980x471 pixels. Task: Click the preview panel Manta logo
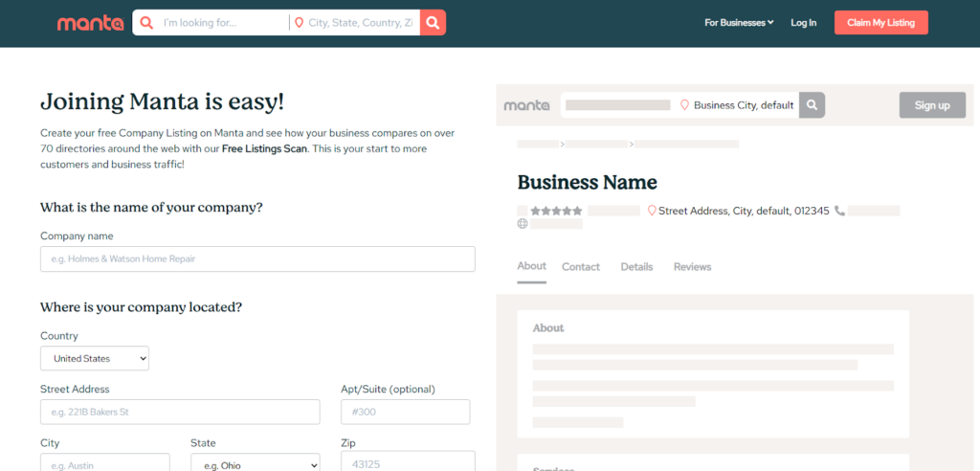click(x=527, y=105)
